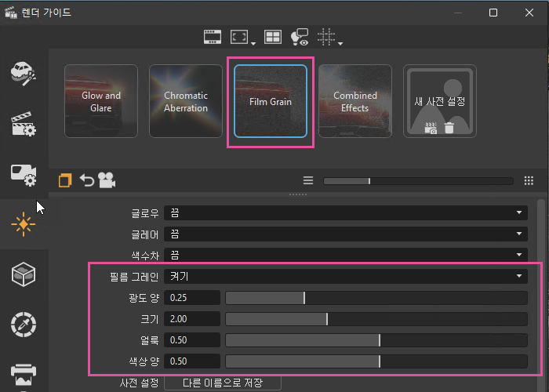
Task: Open the clapperboard gear sidebar section
Action: point(24,124)
